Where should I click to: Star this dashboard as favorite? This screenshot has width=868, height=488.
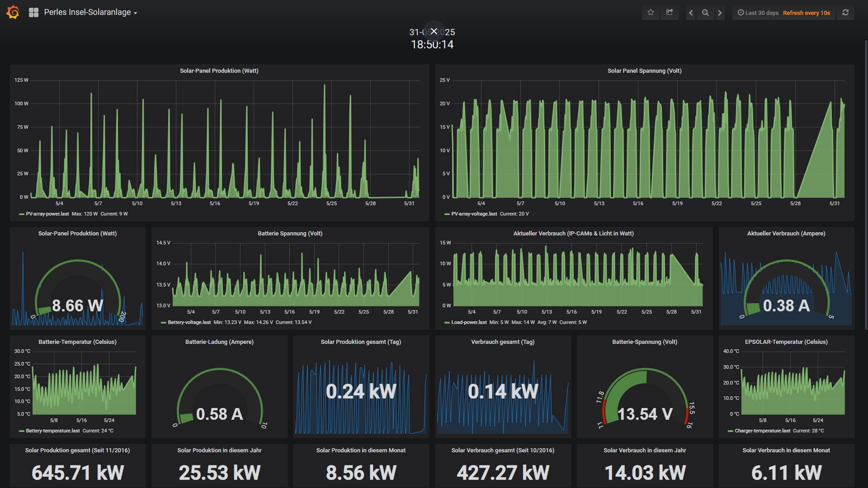pos(651,13)
